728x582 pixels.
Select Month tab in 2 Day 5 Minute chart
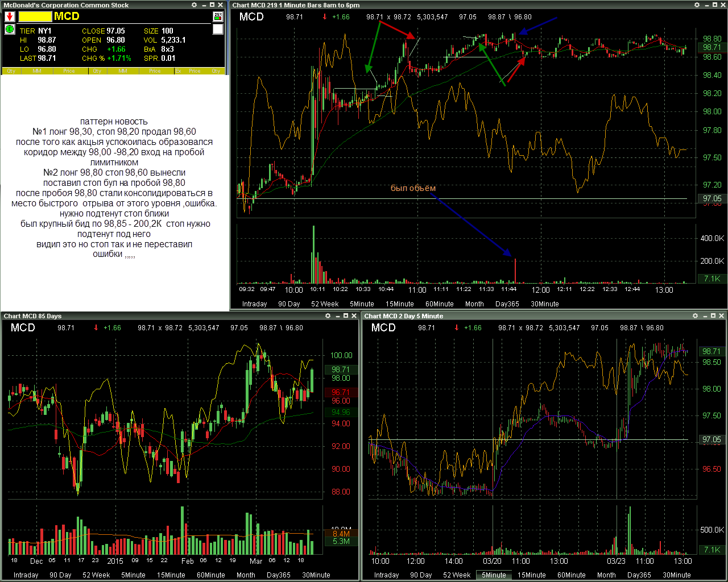(x=606, y=575)
